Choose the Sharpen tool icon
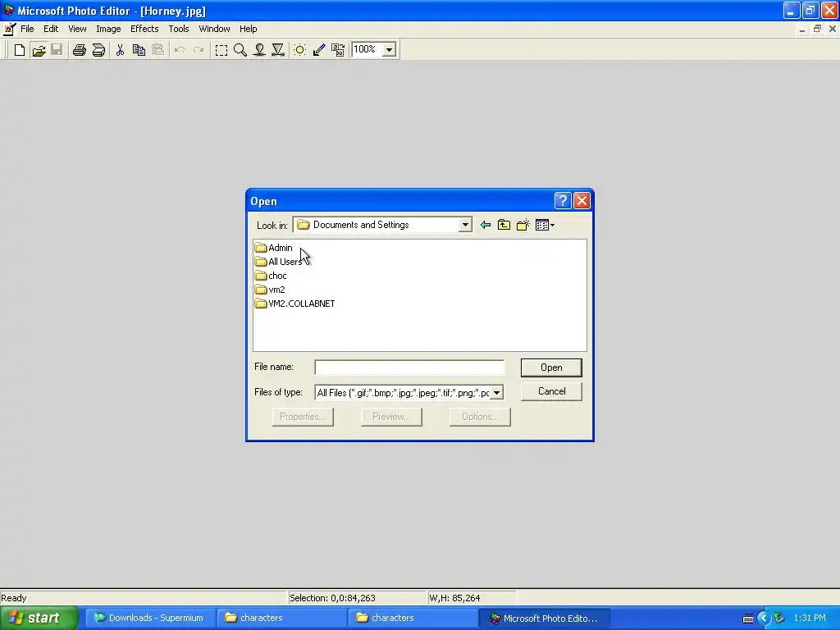This screenshot has width=840, height=630. click(278, 50)
